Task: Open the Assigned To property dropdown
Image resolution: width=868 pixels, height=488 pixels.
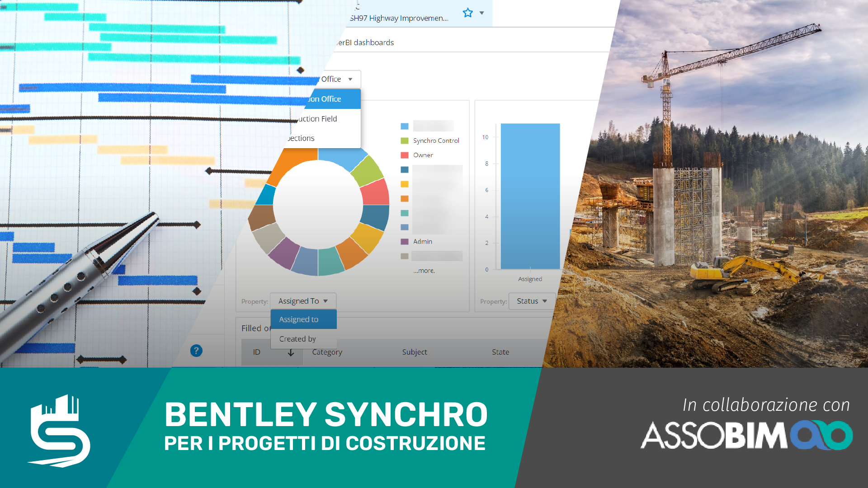Action: (x=303, y=301)
